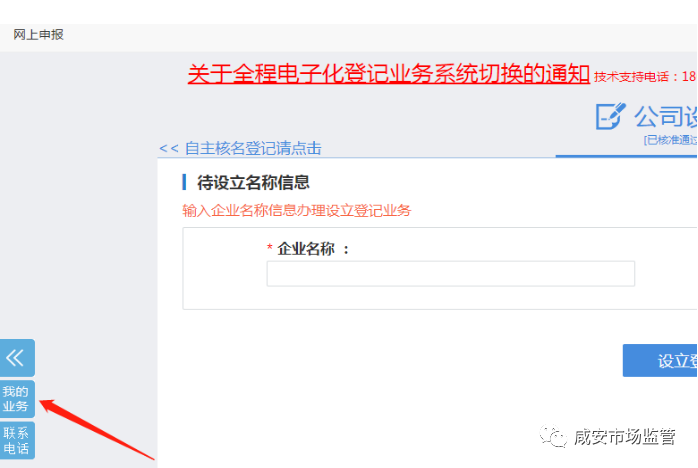Screen dimensions: 698x468
Task: Click the 待设立名称信息 section heading
Action: click(x=253, y=183)
